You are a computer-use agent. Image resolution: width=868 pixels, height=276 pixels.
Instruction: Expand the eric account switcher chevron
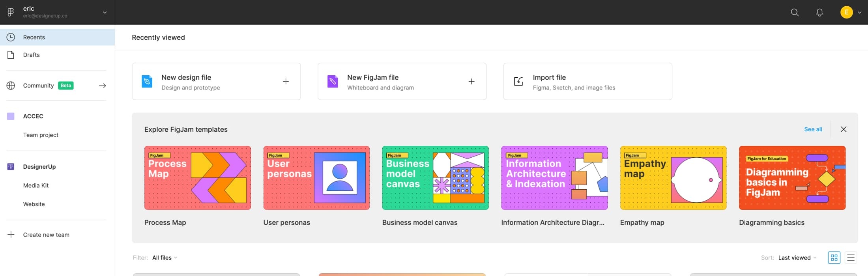tap(105, 13)
